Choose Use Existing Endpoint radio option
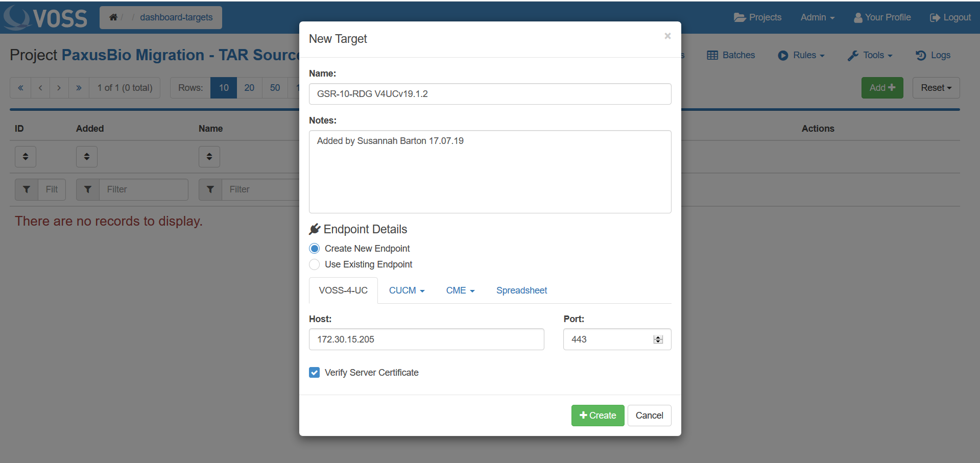Image resolution: width=980 pixels, height=463 pixels. (315, 264)
